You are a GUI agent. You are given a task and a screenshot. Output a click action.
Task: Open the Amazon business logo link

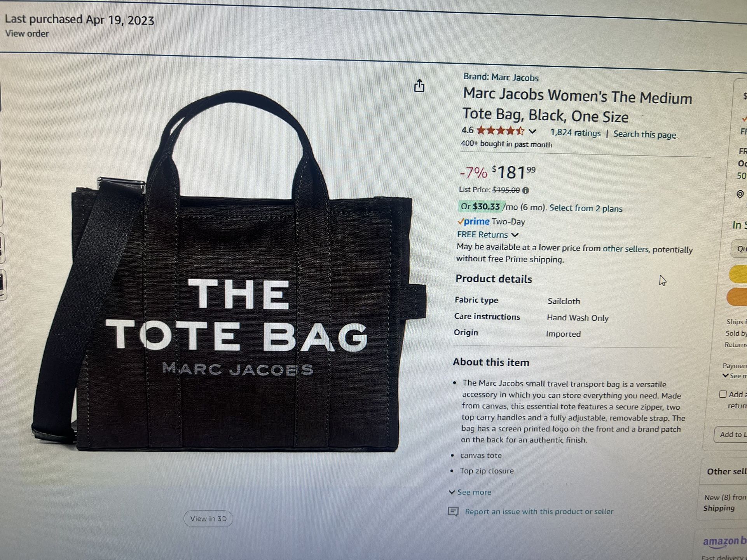(724, 541)
